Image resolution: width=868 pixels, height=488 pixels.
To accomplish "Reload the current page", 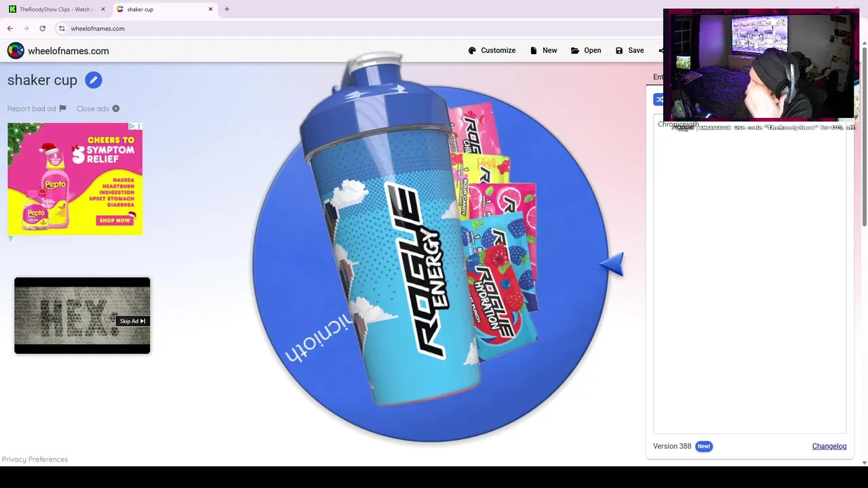I will pyautogui.click(x=42, y=28).
